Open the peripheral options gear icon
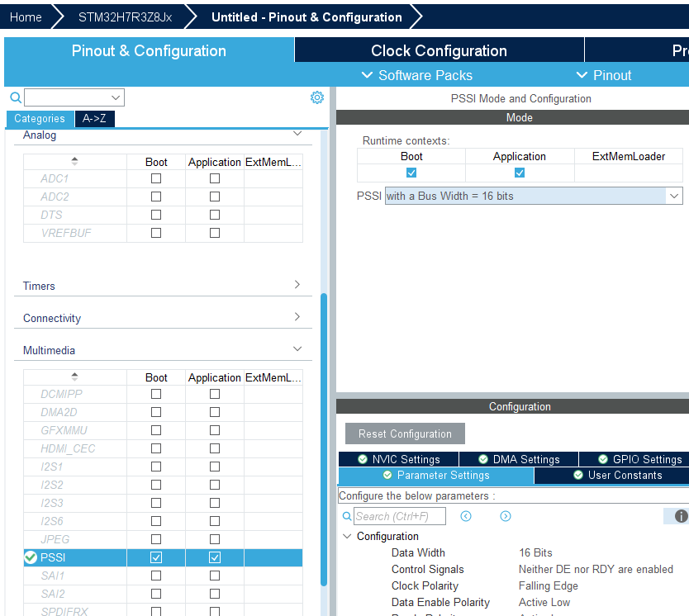 pos(316,97)
